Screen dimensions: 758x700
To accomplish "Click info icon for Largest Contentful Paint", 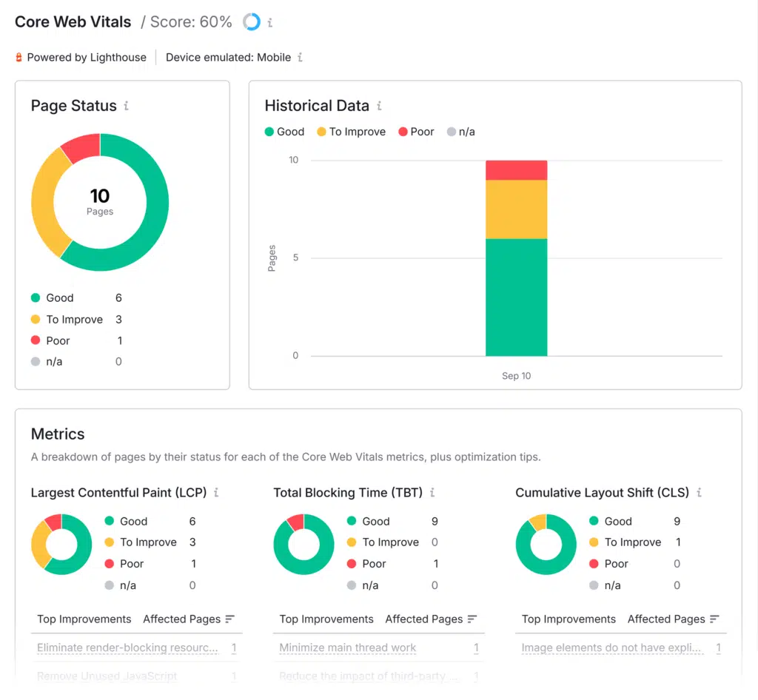I will pyautogui.click(x=216, y=492).
